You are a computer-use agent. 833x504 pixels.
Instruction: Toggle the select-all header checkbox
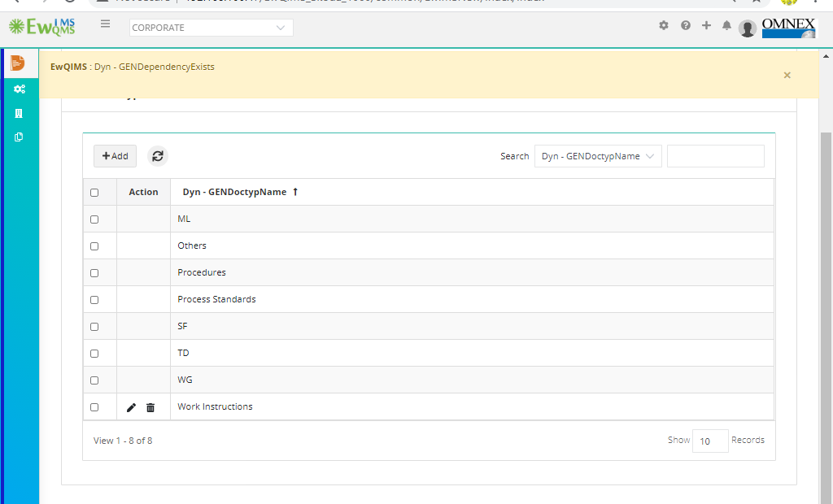point(94,193)
